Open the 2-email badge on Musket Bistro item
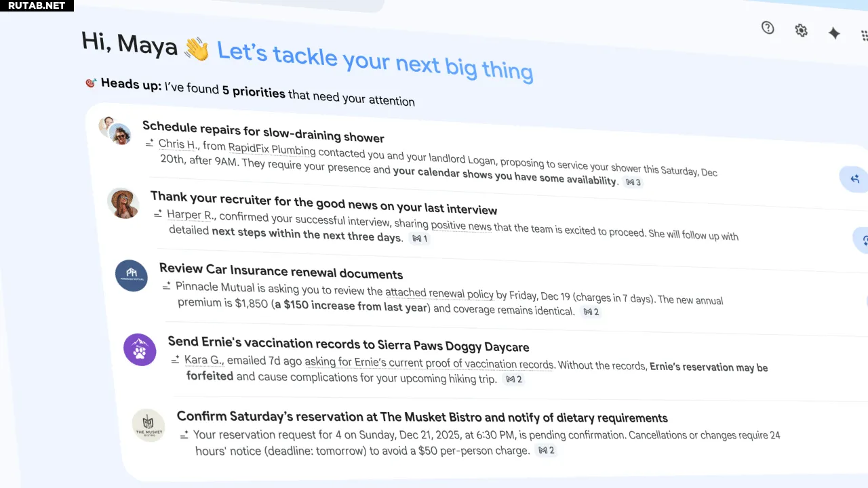868x488 pixels. click(546, 450)
